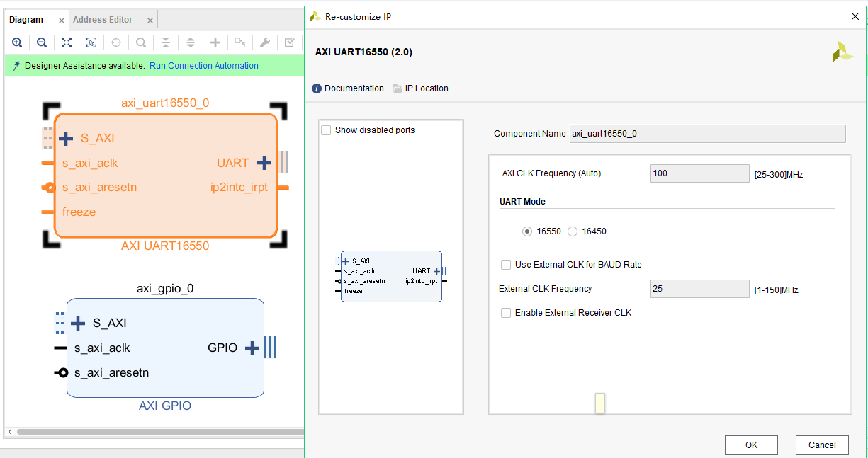868x458 pixels.
Task: Expand the GPIO interface on axi_gpio_0
Action: pos(252,348)
